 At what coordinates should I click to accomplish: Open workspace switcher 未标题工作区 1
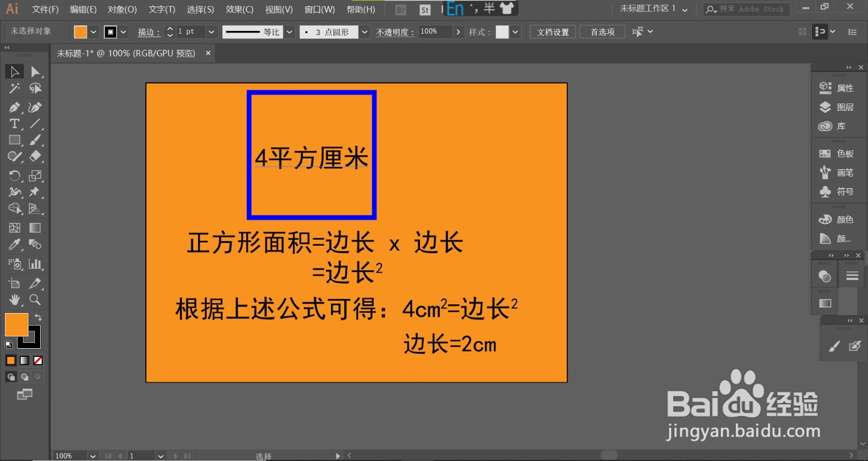pyautogui.click(x=654, y=9)
